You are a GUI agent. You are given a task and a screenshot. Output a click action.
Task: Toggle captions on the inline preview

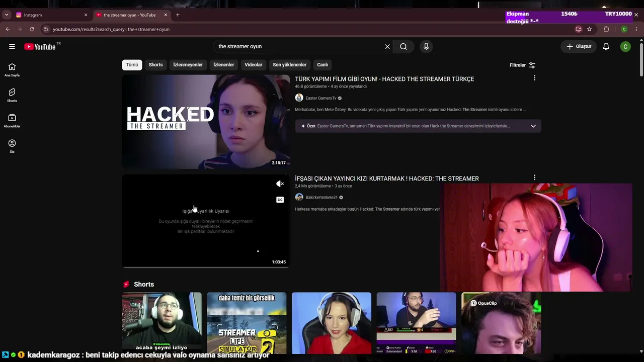(x=280, y=200)
